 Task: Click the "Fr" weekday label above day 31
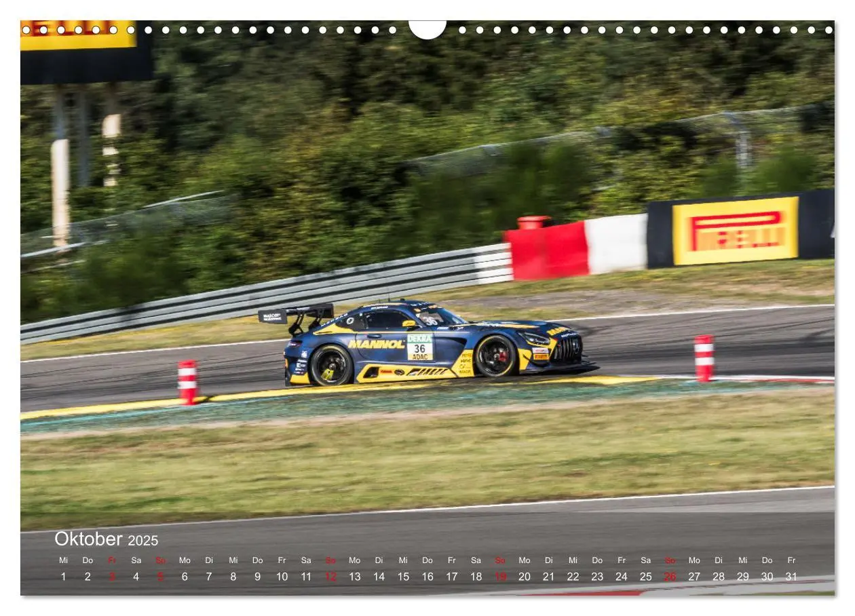(x=791, y=560)
